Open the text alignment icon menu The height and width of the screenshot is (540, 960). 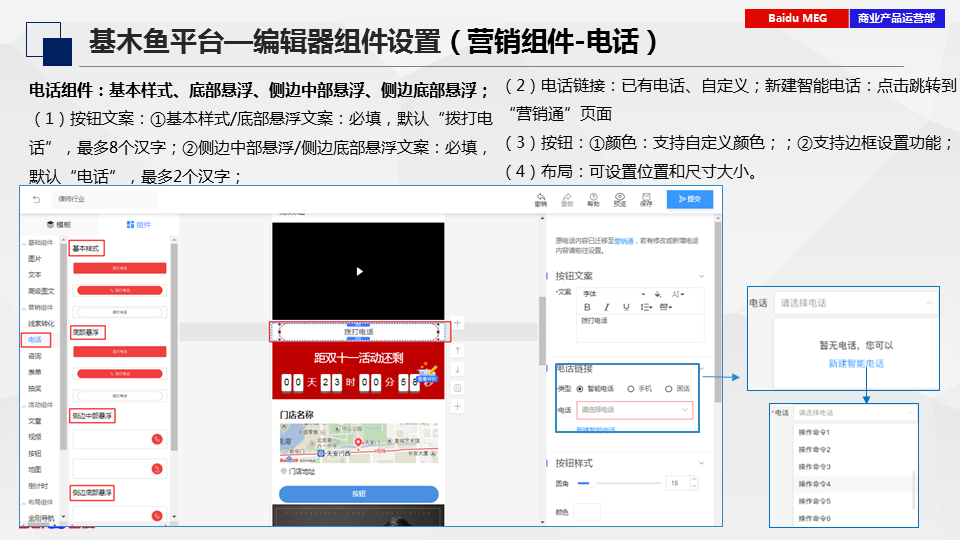click(666, 307)
